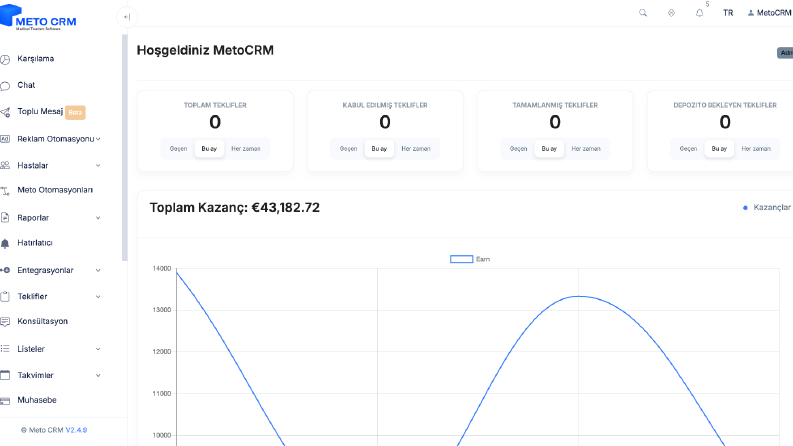Click the Admin badge at top right
This screenshot has height=446, width=793.
point(785,53)
